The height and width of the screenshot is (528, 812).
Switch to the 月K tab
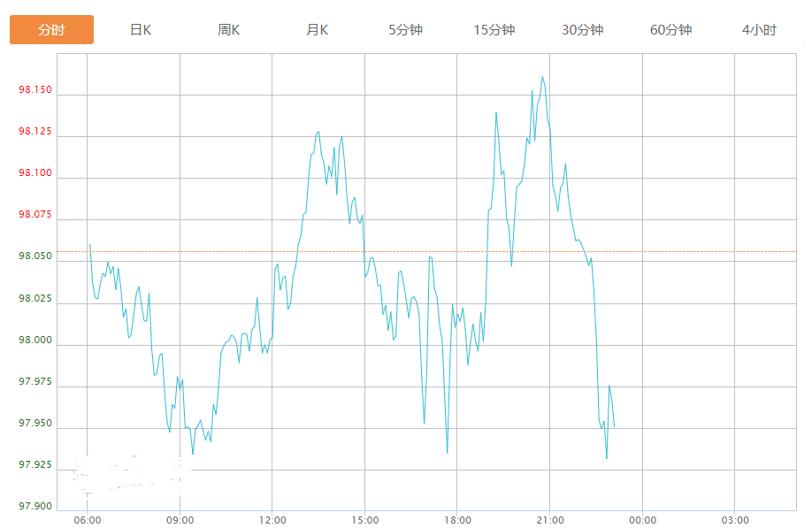coord(317,30)
